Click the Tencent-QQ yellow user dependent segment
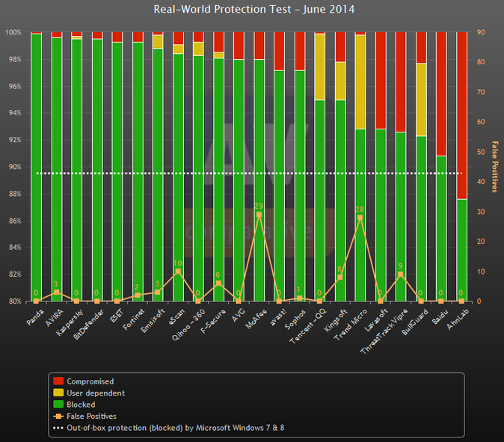Screen dimensions: 504x442 pos(319,67)
